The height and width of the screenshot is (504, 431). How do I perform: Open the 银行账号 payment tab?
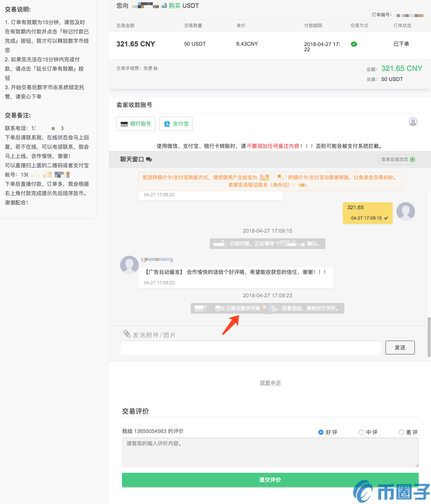coord(136,124)
